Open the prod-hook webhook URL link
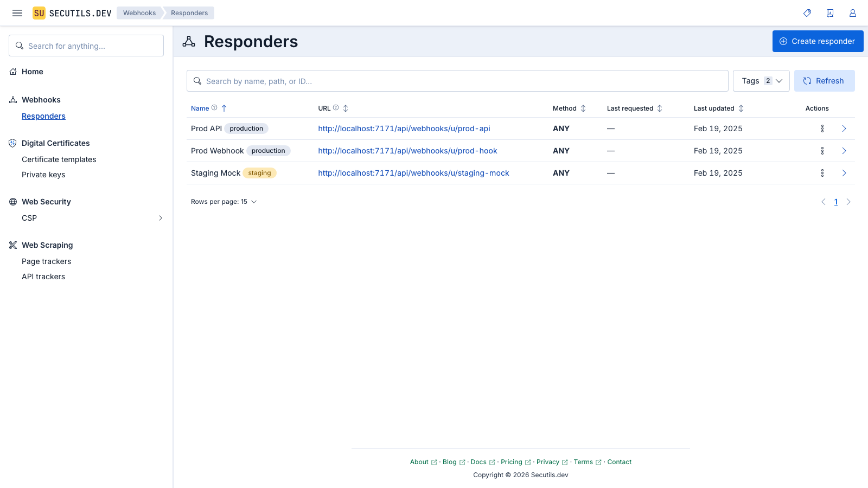 tap(407, 151)
